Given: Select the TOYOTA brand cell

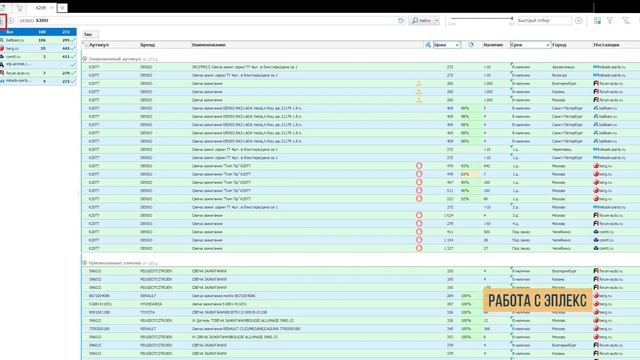Looking at the screenshot, I should point(147,312).
